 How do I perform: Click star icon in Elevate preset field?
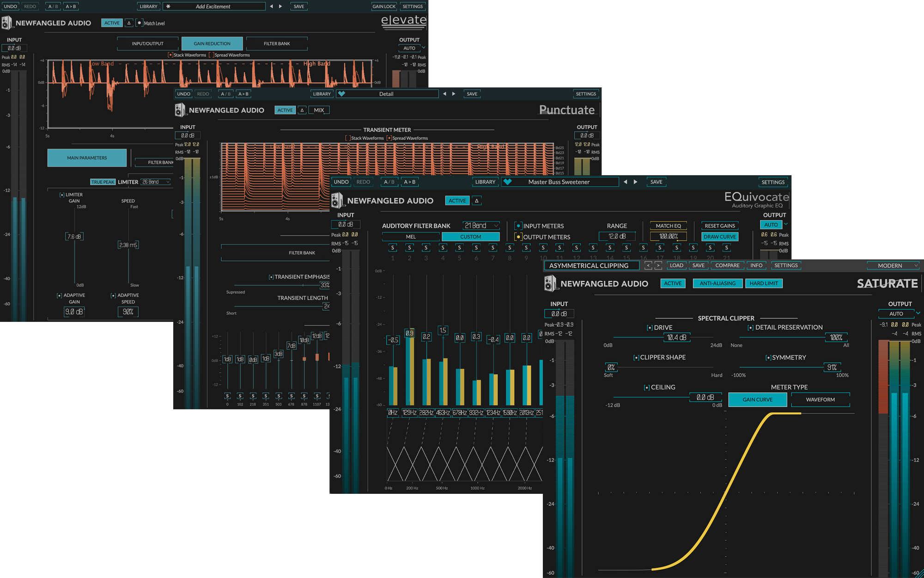(168, 6)
